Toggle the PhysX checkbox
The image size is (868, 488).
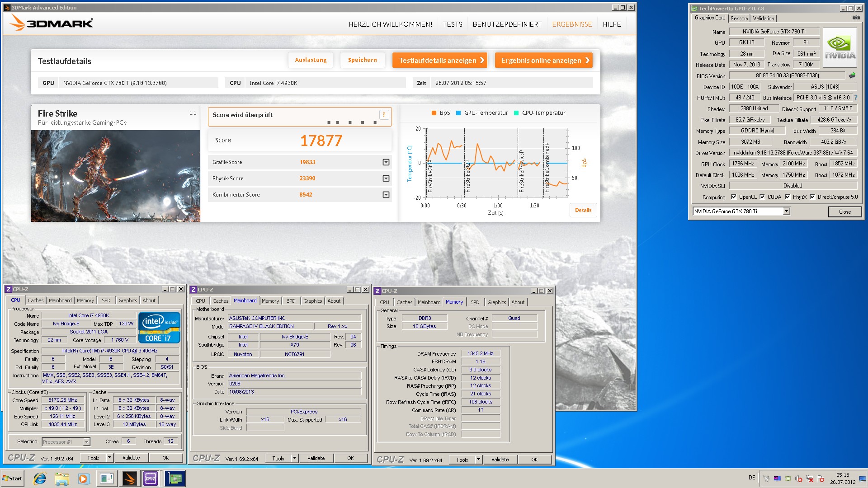point(788,197)
